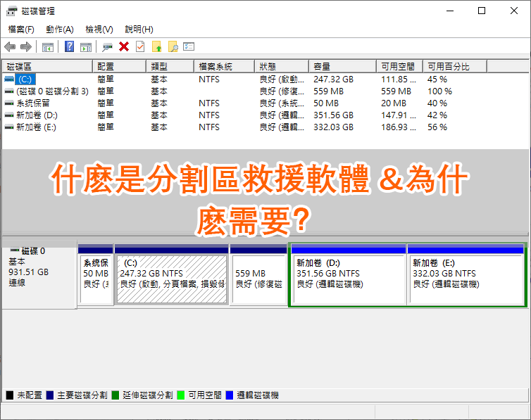
Task: Select the 磁碟 0 disk label panel
Action: (39, 275)
